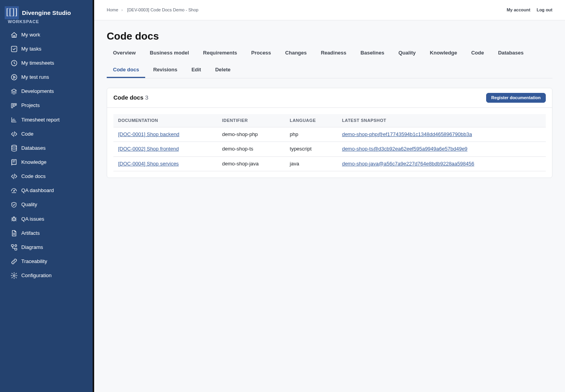Click the Artifacts document icon
The image size is (565, 392).
pos(14,233)
